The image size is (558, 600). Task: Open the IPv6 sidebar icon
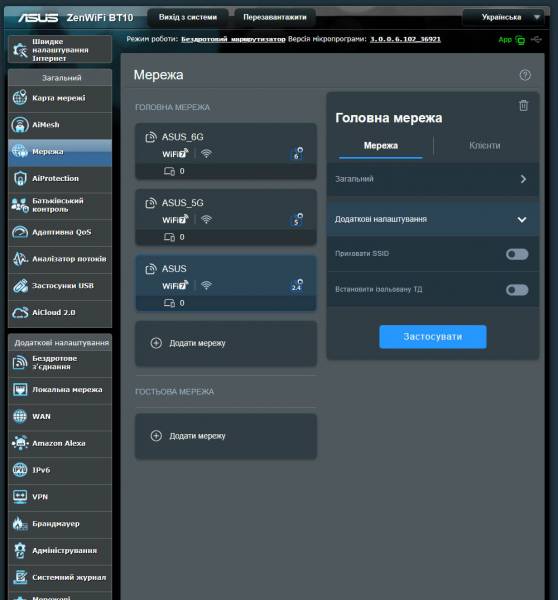(20, 470)
